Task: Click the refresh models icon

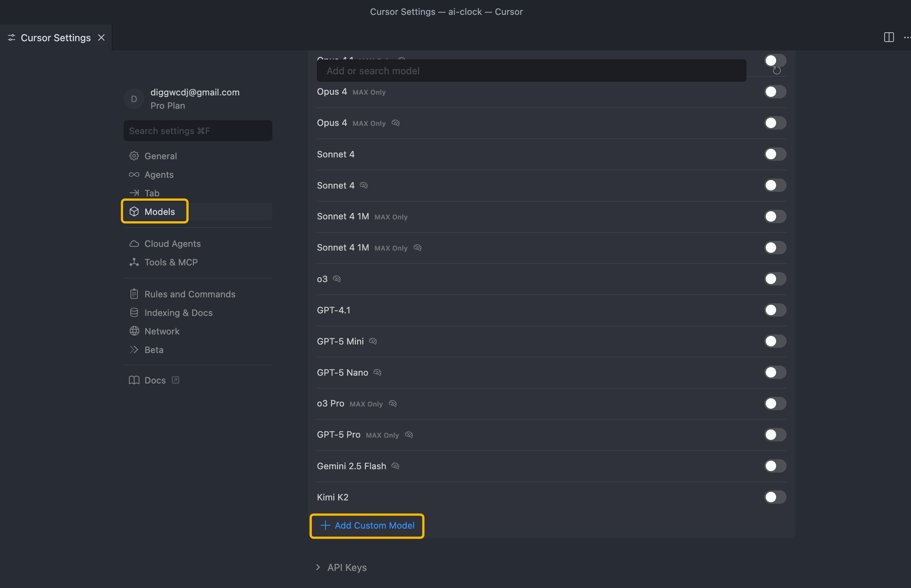Action: pos(776,71)
